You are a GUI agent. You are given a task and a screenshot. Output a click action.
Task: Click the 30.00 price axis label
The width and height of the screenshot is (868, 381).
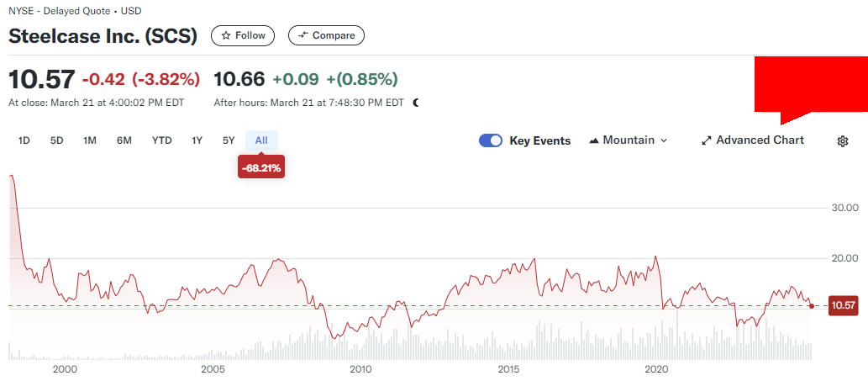coord(844,208)
